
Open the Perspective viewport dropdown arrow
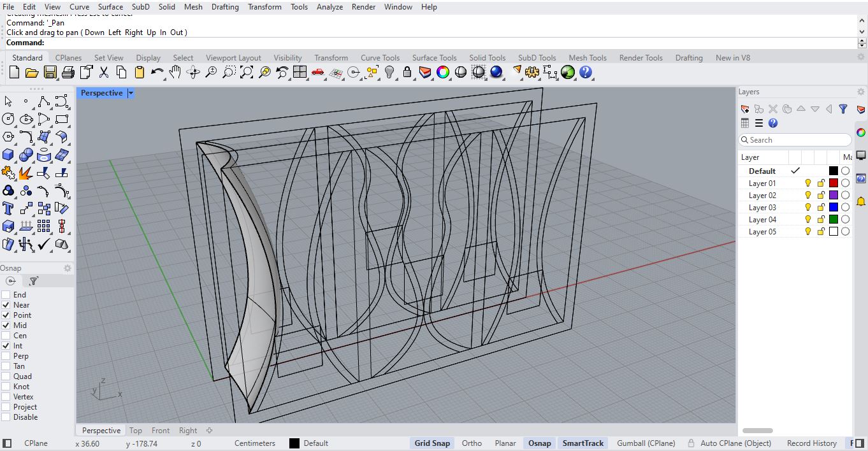[131, 93]
